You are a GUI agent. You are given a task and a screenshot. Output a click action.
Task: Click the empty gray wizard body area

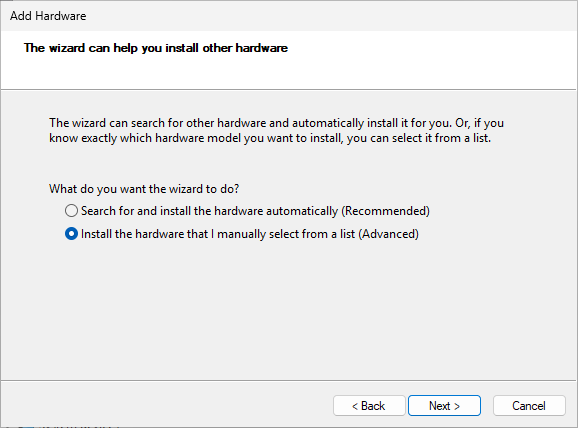point(288,310)
